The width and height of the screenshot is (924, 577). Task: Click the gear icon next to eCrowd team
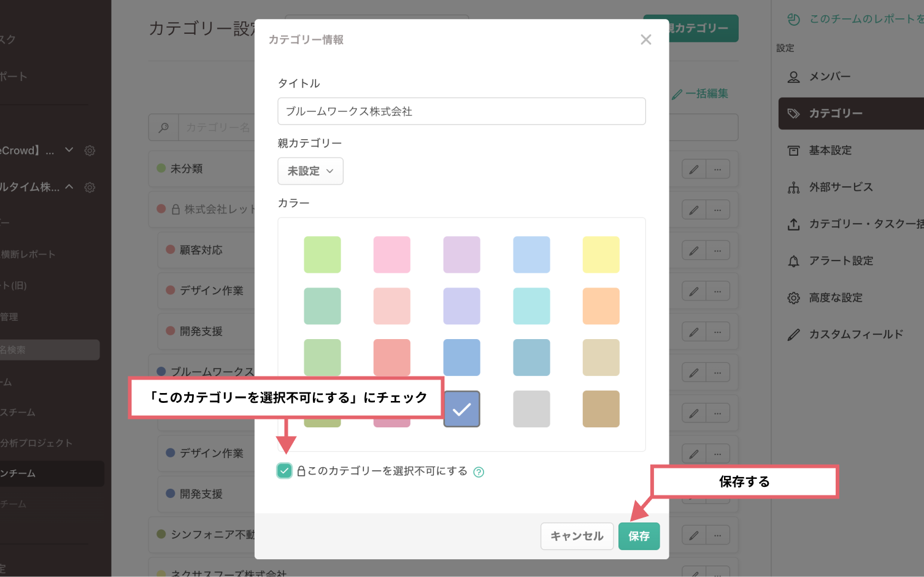coord(90,150)
